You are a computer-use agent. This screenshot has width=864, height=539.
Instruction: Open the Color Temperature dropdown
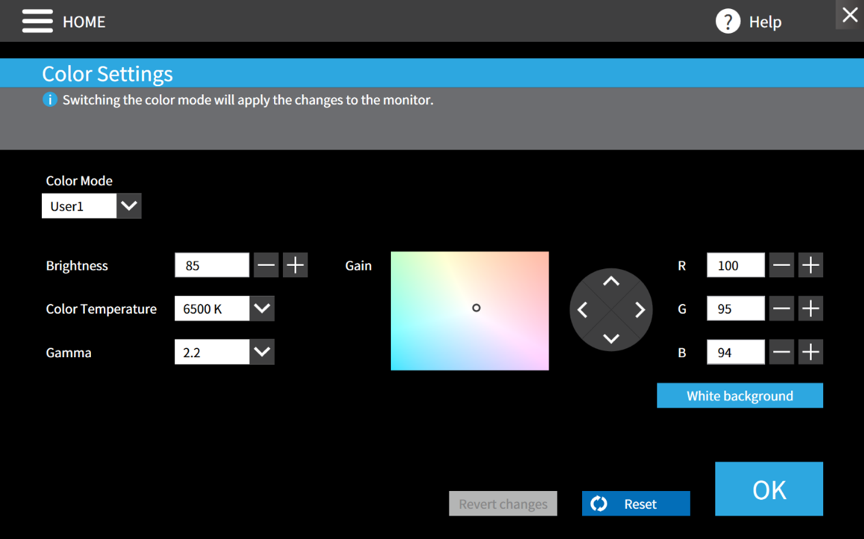tap(262, 309)
